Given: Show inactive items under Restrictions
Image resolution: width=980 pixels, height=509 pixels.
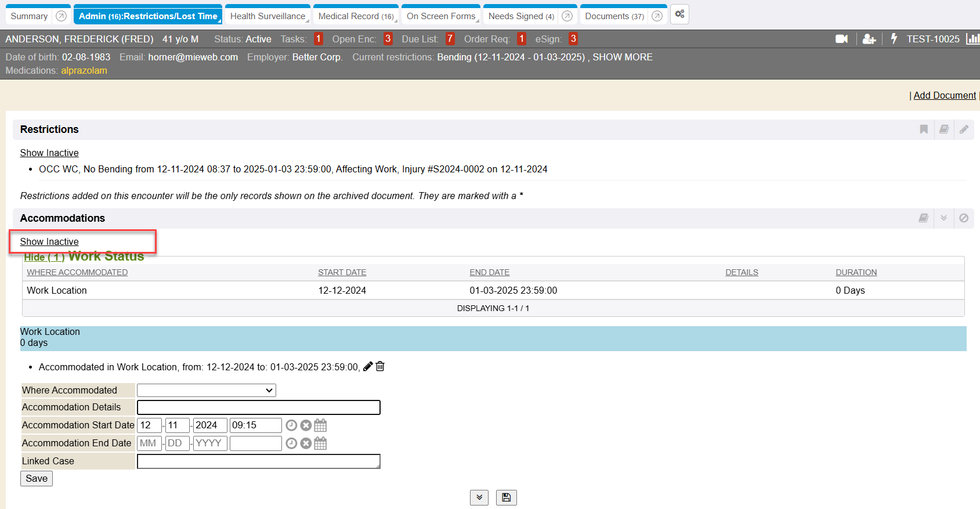Looking at the screenshot, I should 49,153.
